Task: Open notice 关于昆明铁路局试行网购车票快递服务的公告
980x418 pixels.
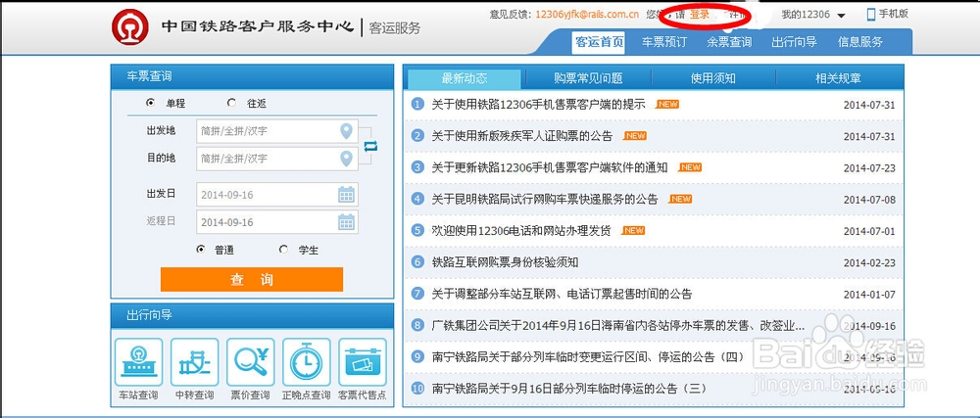Action: click(544, 199)
